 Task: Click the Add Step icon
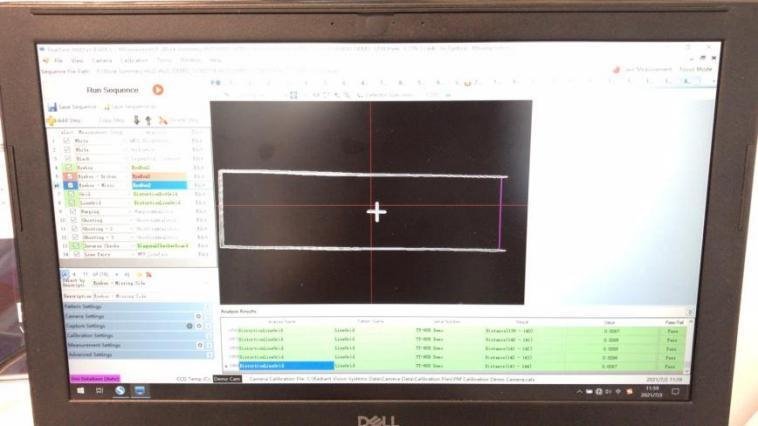click(50, 120)
